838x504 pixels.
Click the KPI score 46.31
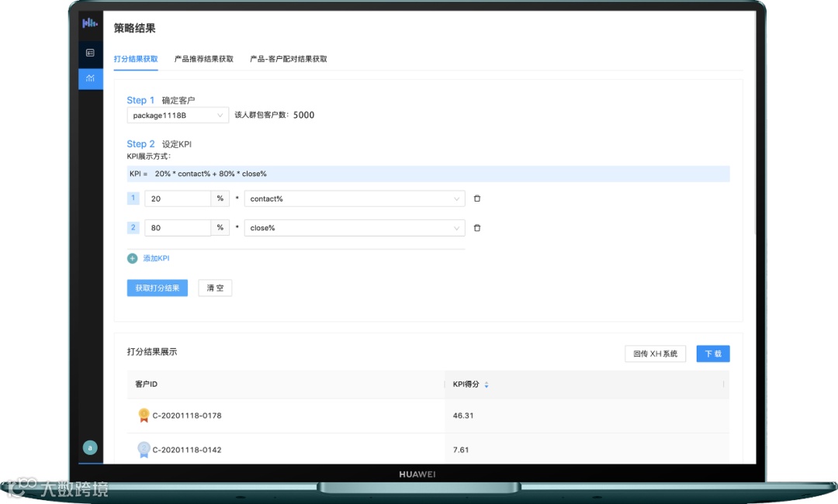(x=462, y=416)
